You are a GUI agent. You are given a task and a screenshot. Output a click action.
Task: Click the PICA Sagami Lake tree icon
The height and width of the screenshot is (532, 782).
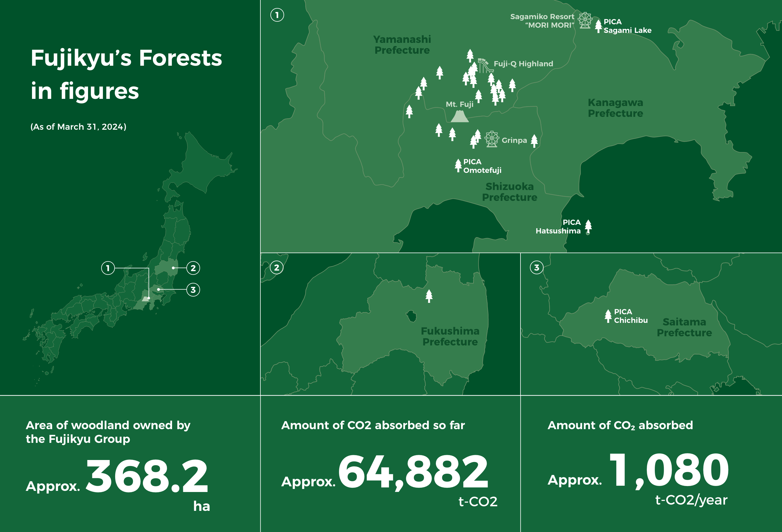tap(598, 26)
